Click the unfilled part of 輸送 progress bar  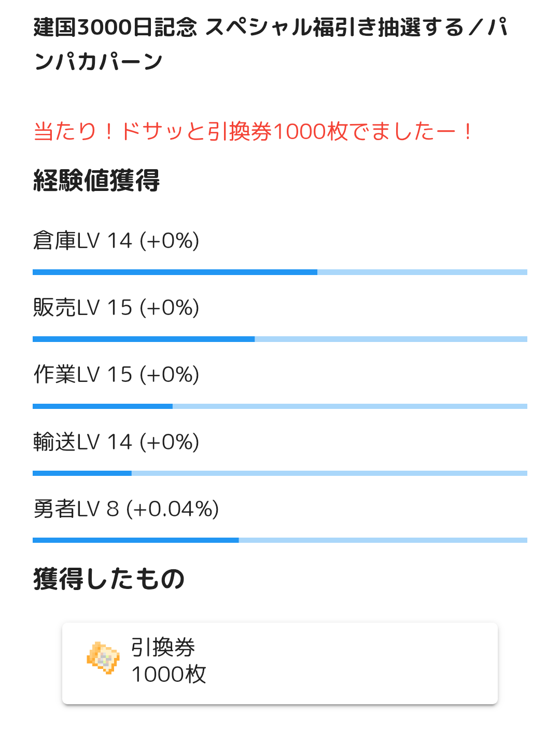(x=329, y=473)
